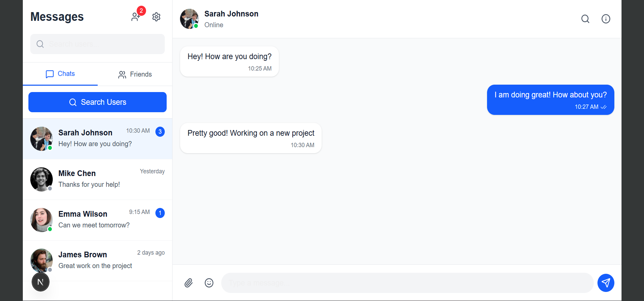Open the emoji picker icon
The height and width of the screenshot is (301, 644).
point(209,283)
